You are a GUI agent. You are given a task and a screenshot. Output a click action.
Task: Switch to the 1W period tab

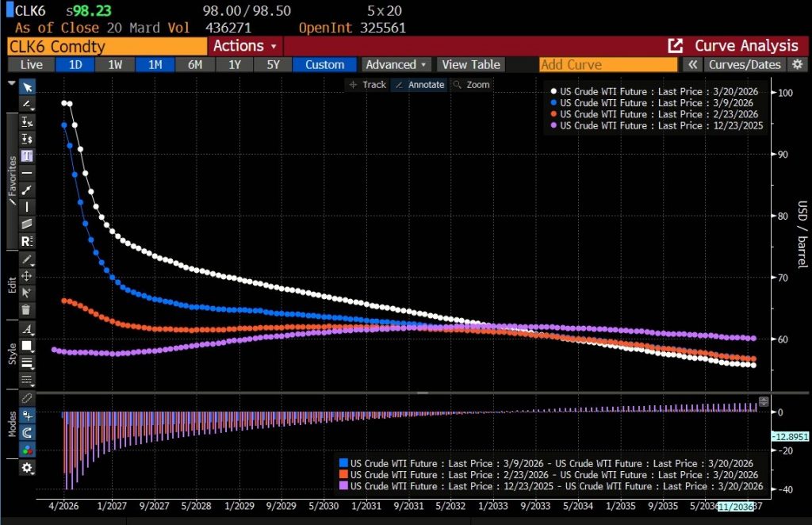[x=113, y=65]
